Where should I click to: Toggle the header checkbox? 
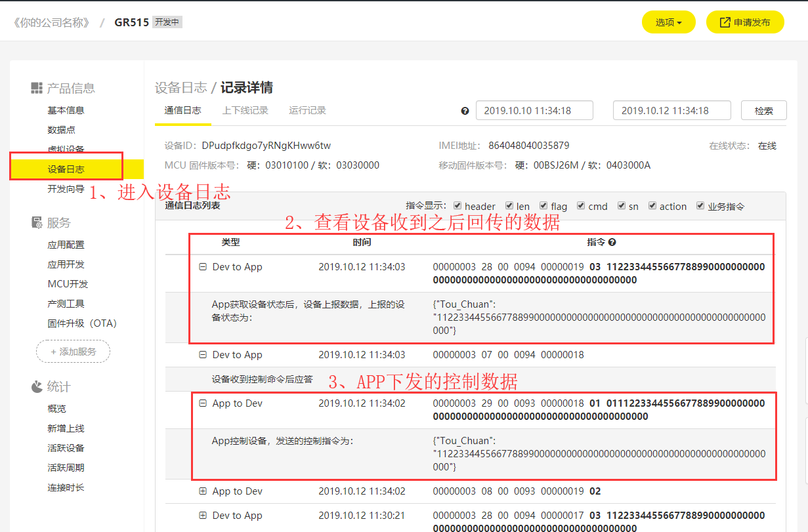coord(457,206)
